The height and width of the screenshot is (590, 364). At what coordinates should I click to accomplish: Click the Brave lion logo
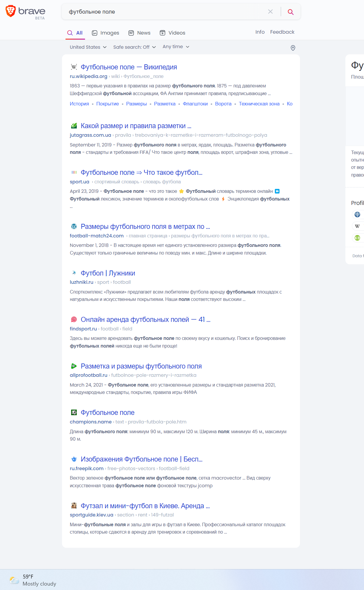[11, 11]
